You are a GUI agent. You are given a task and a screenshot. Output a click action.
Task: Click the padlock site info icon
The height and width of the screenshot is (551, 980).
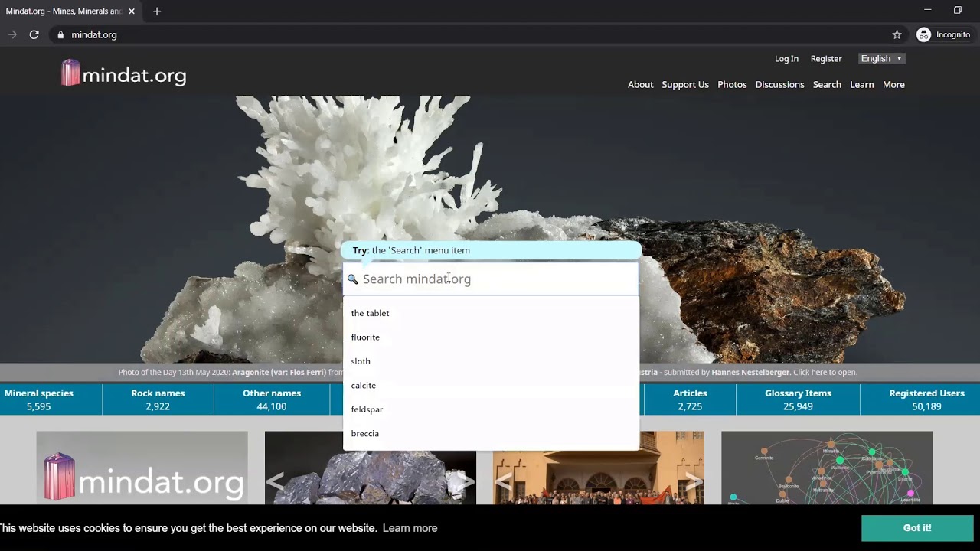pyautogui.click(x=60, y=34)
